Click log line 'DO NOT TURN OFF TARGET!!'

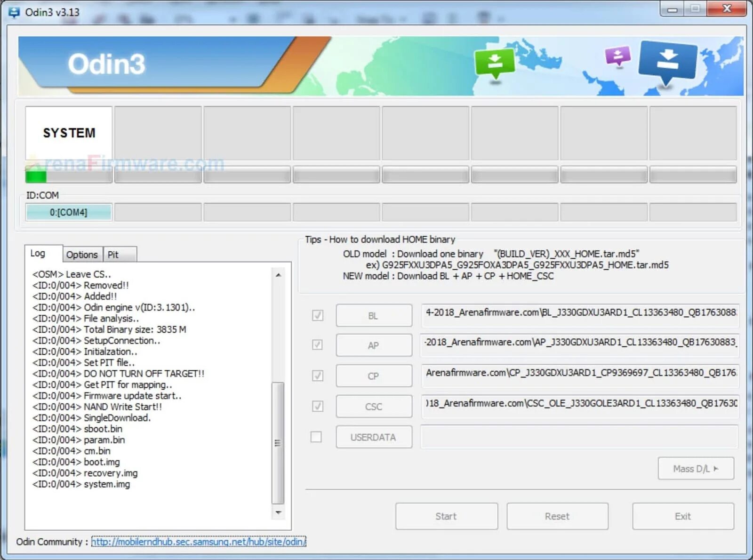tap(118, 374)
